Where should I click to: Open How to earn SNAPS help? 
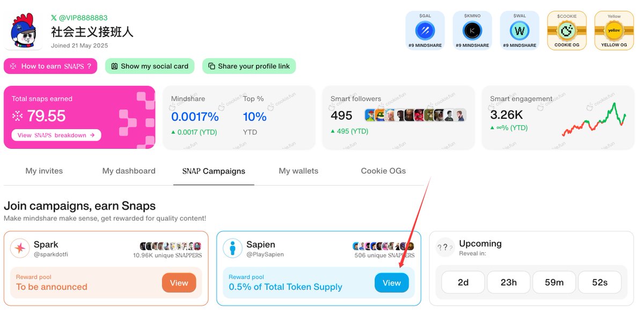click(x=50, y=66)
